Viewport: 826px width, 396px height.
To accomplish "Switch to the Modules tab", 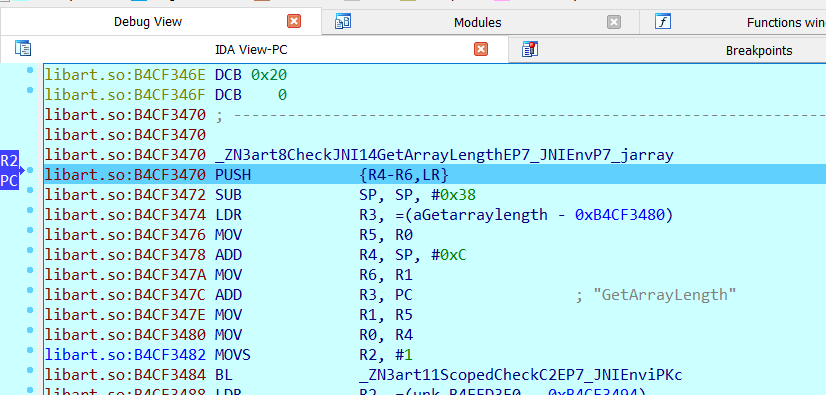I will tap(478, 23).
